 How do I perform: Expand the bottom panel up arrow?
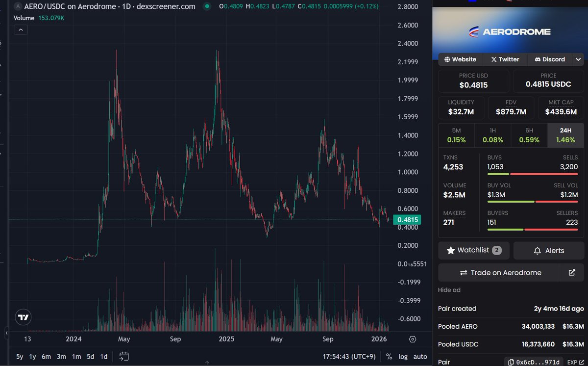207,364
